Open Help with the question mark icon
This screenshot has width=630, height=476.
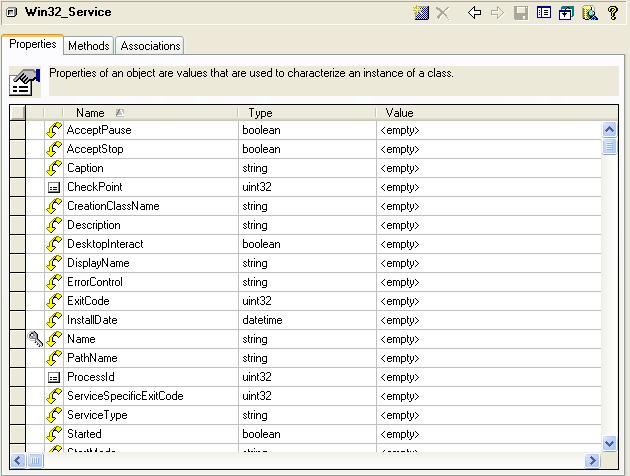tap(612, 13)
